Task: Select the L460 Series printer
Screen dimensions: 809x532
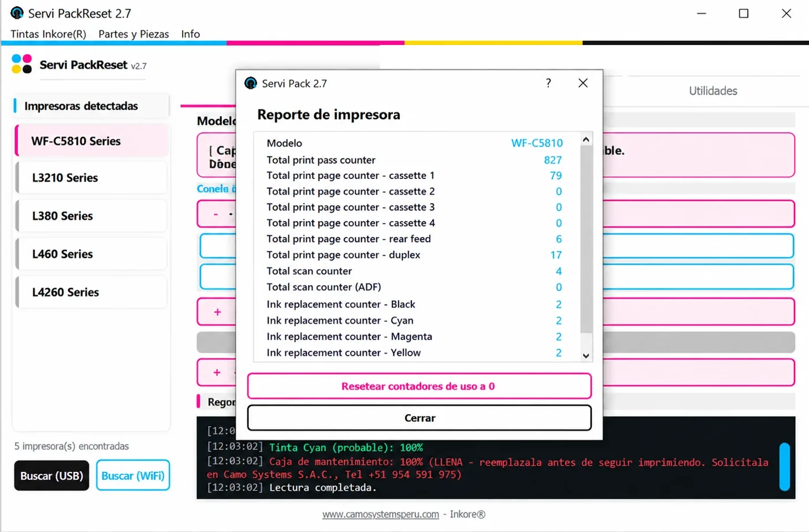Action: 92,254
